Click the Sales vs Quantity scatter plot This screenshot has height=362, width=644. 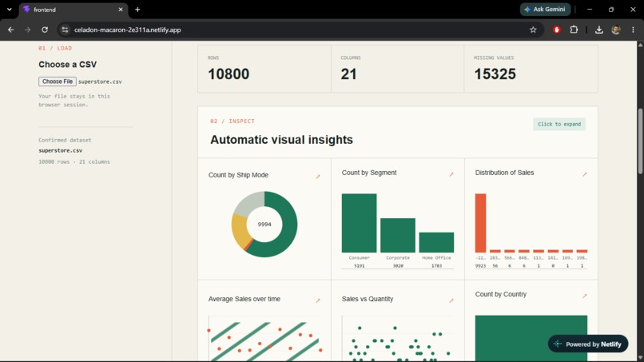click(398, 339)
